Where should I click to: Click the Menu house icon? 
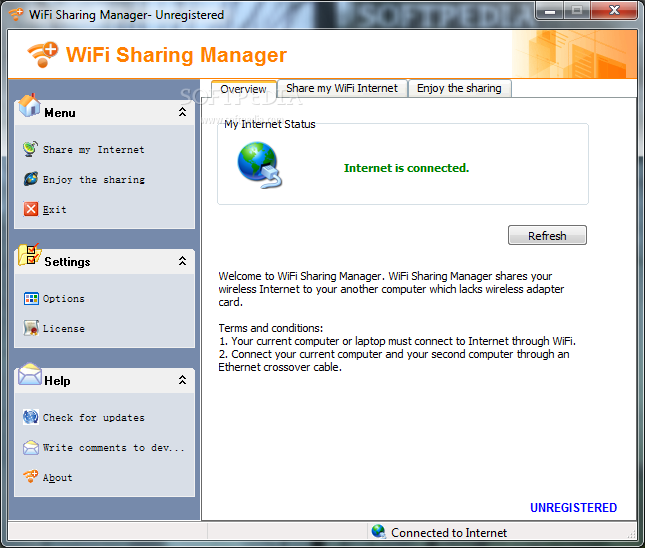click(29, 105)
